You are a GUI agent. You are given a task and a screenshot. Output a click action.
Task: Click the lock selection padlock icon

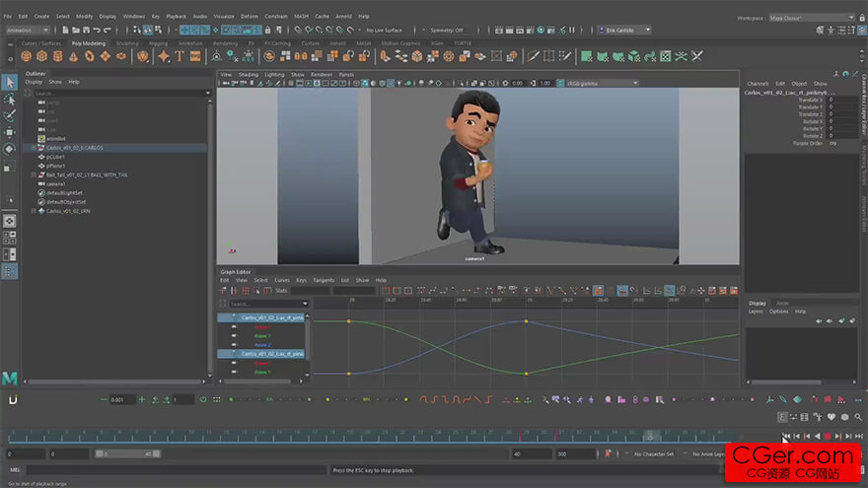[x=268, y=30]
